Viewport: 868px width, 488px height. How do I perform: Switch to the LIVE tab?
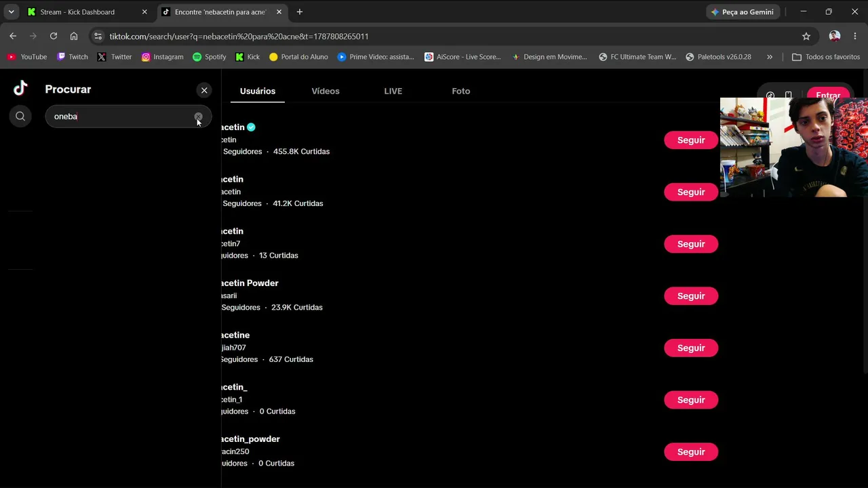(393, 91)
